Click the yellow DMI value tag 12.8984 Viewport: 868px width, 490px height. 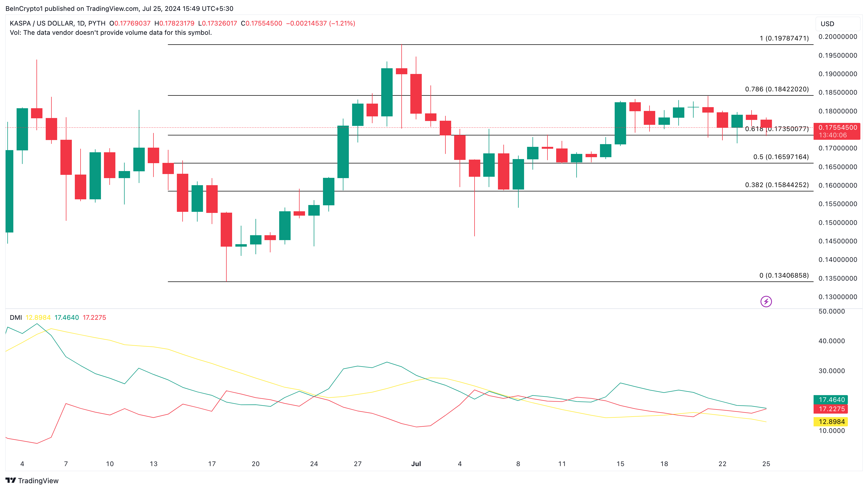click(x=831, y=422)
